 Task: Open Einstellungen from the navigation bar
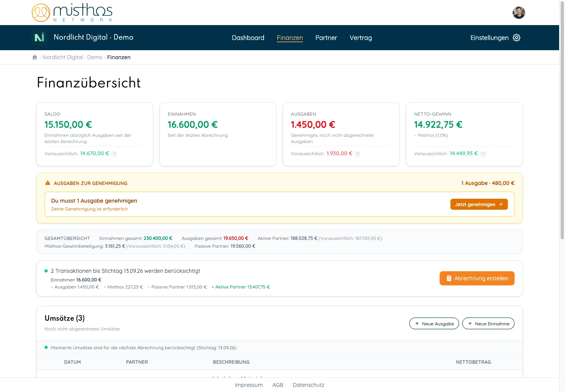[x=495, y=38]
